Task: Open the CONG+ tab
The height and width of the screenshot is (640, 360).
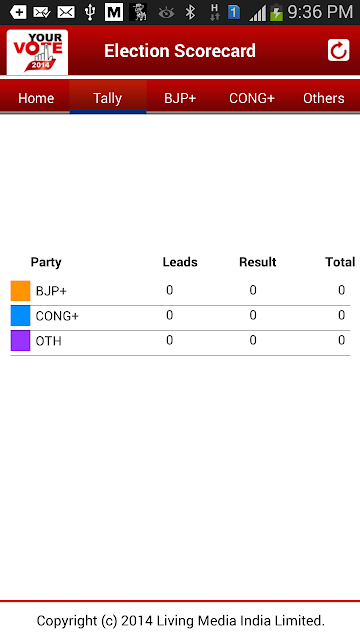Action: pos(252,98)
